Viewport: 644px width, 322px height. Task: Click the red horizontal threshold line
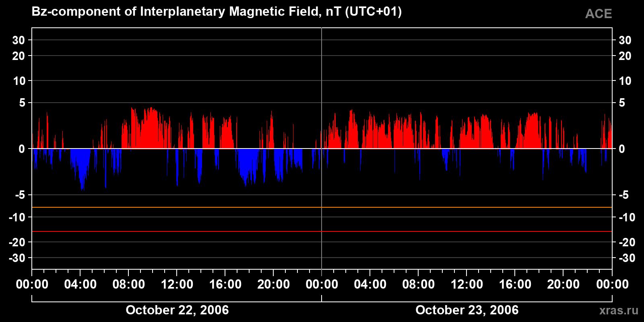[x=322, y=231]
